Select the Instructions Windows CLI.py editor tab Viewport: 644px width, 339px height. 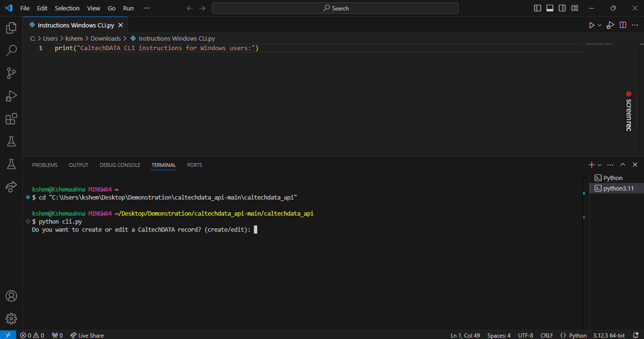tap(75, 25)
